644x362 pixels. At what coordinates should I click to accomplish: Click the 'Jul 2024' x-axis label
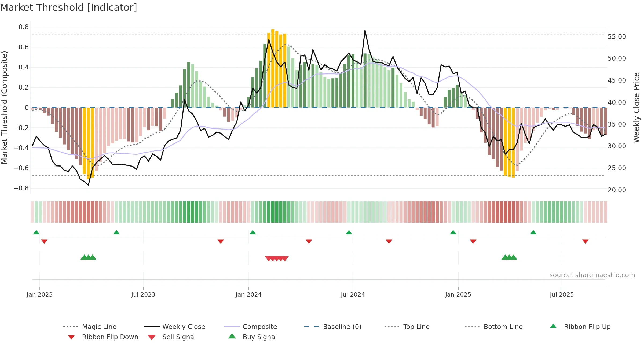(353, 294)
